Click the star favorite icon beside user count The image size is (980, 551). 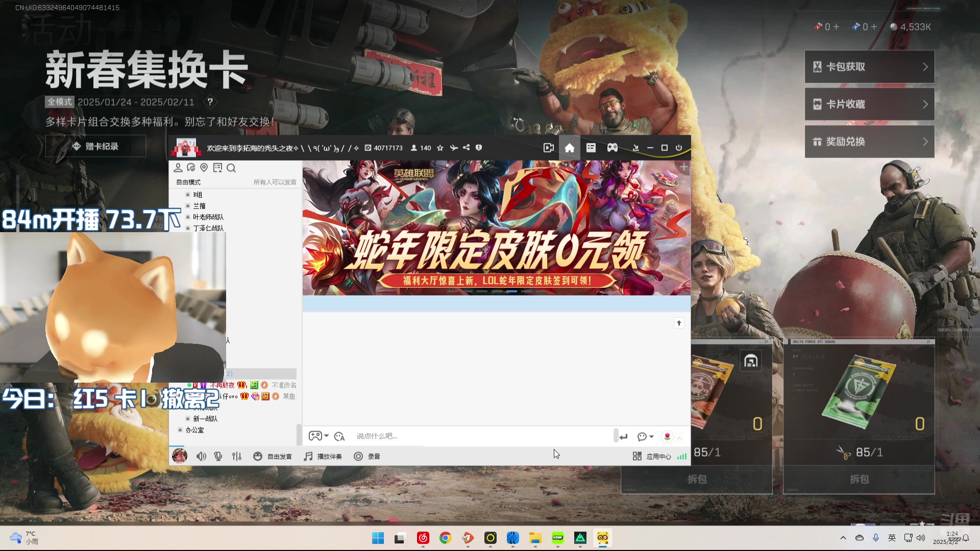[x=440, y=148]
